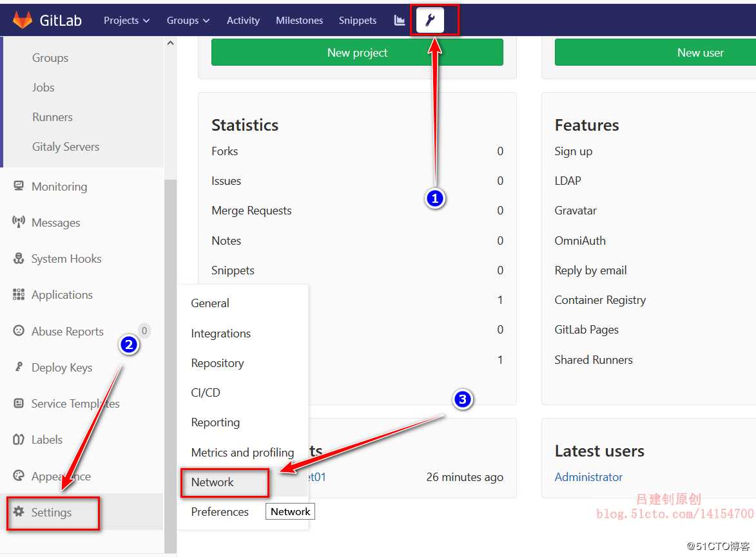Choose Network in Settings flyout

tap(212, 482)
